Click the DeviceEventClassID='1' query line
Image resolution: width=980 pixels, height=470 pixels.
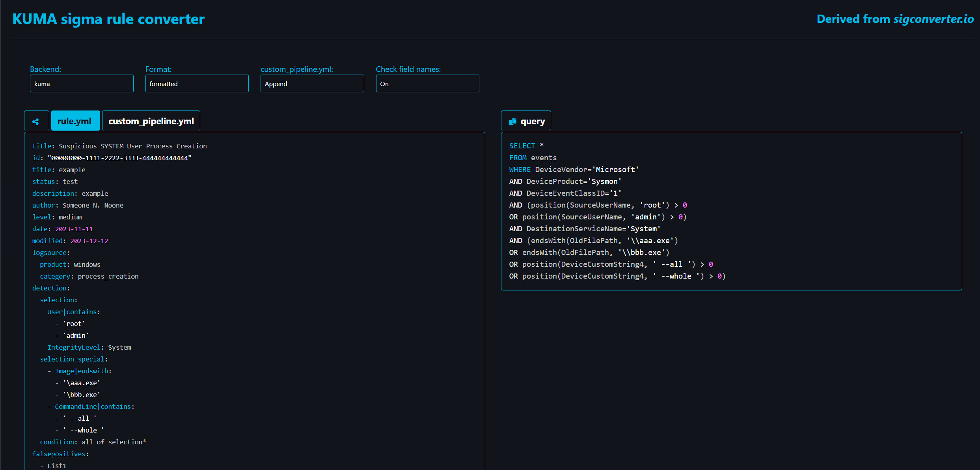pos(565,193)
